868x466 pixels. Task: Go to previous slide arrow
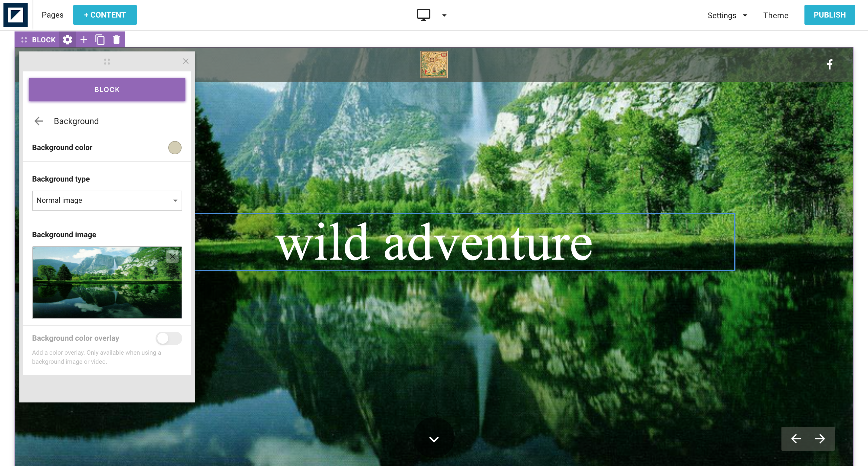click(796, 439)
